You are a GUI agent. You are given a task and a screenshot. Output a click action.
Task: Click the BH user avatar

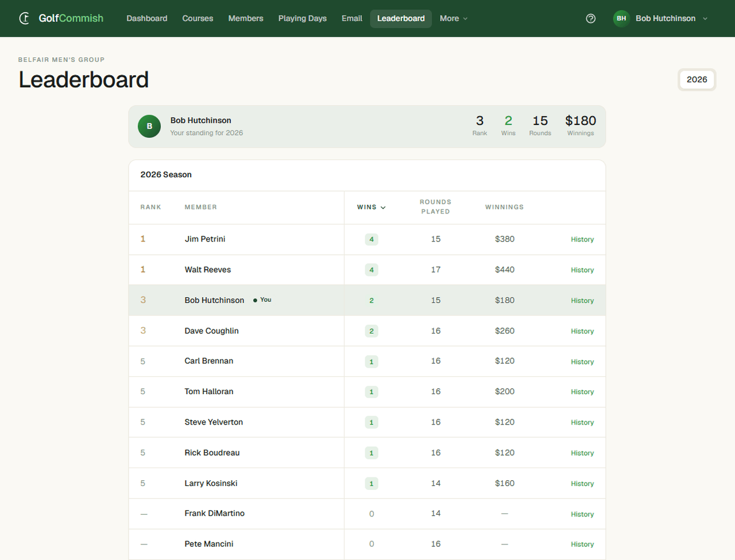point(621,18)
